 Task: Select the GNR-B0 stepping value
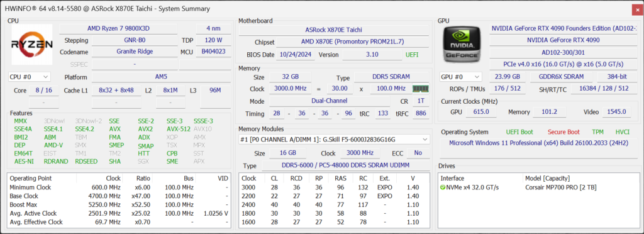135,40
